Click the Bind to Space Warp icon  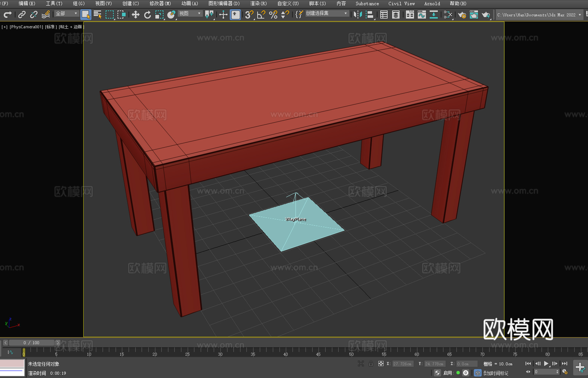pyautogui.click(x=46, y=14)
